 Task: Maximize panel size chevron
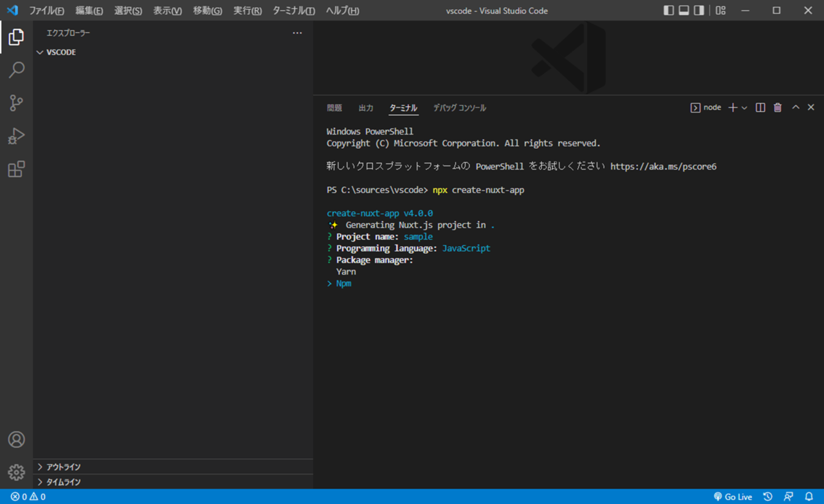pos(796,108)
